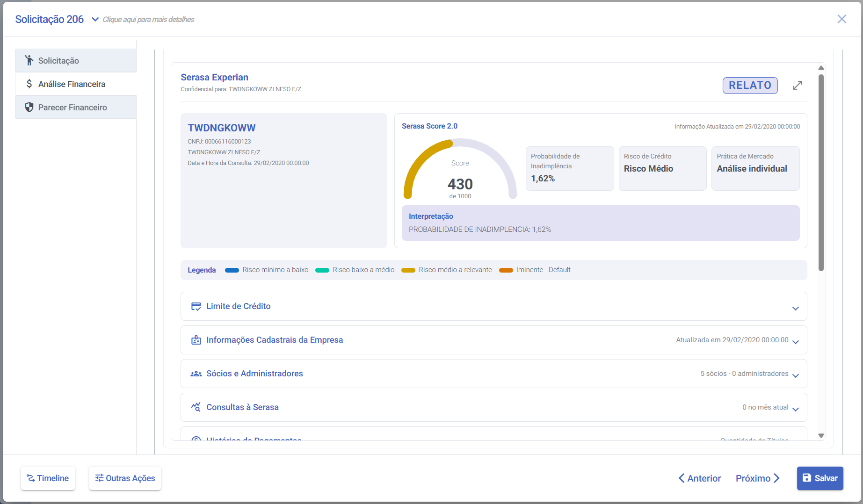Viewport: 863px width, 504px height.
Task: Click the chevron next to '5 sócios · 0 administradores'
Action: click(795, 375)
